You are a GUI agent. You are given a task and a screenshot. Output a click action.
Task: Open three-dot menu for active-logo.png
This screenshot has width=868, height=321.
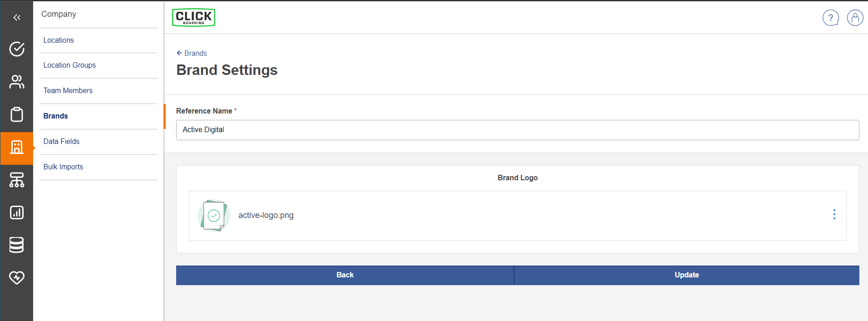834,215
